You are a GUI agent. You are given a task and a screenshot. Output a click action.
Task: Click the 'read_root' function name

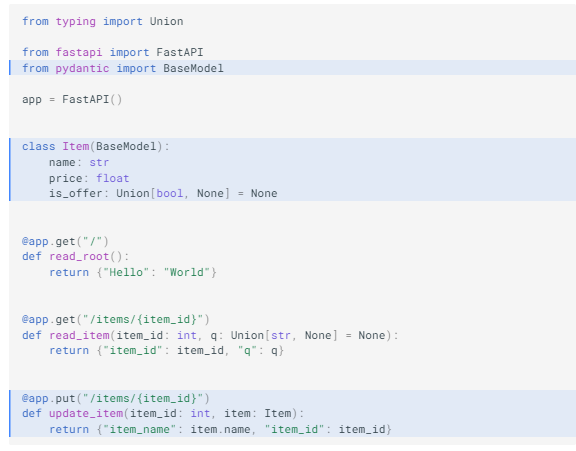tap(79, 257)
